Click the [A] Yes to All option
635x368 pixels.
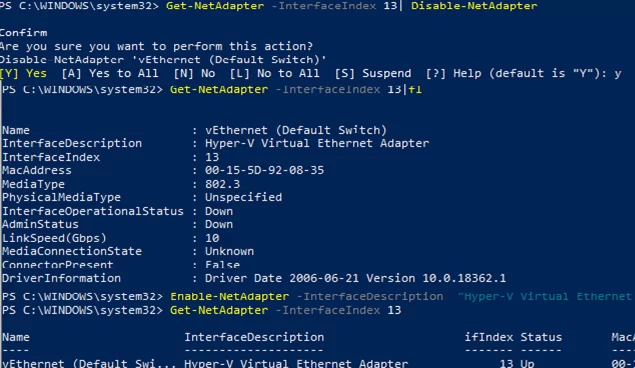coord(110,73)
